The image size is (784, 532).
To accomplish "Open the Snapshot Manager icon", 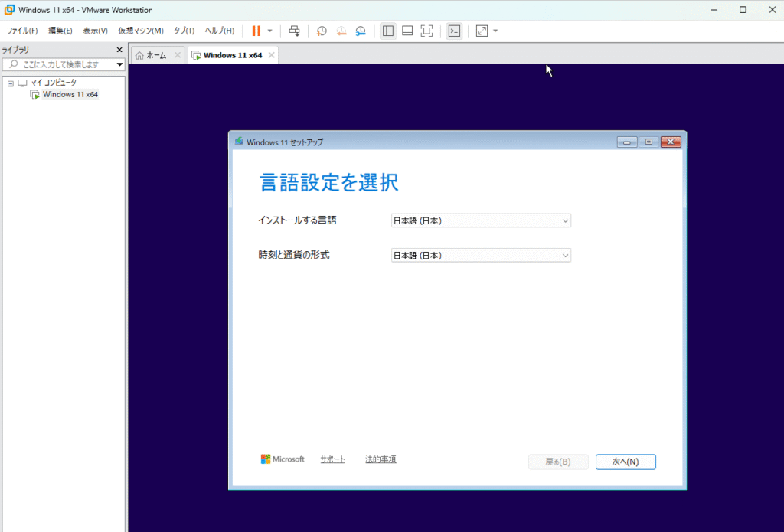I will [x=361, y=31].
